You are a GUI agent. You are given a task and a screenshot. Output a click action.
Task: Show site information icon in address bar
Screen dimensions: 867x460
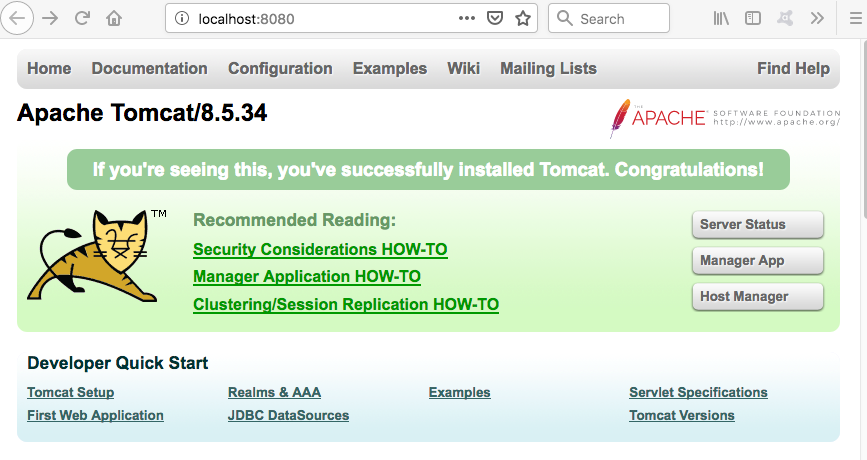[x=181, y=18]
